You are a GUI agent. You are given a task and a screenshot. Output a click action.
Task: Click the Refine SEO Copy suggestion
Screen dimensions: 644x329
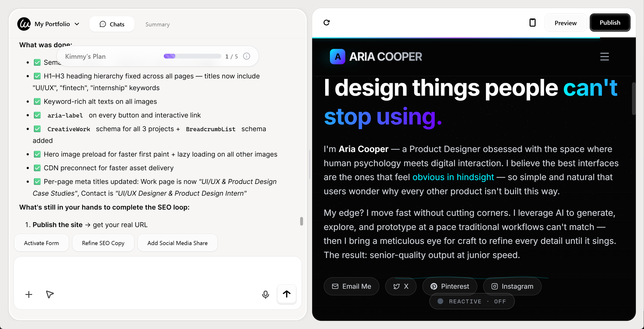point(103,243)
